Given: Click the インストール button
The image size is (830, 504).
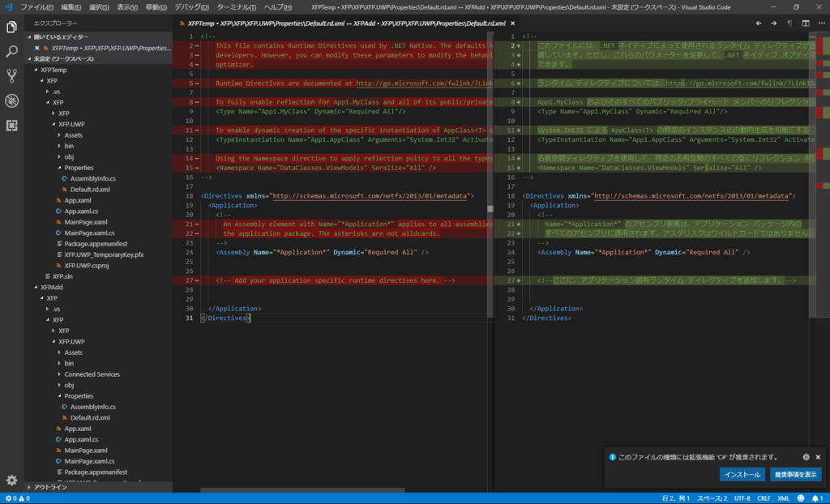Looking at the screenshot, I should (742, 474).
